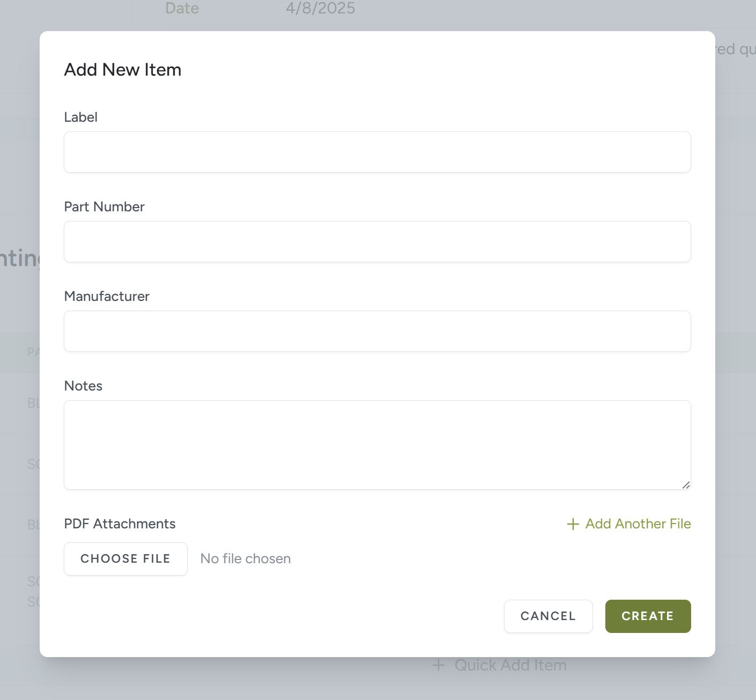Click the Notes textarea resize handle
Screen dimensions: 756x700
pyautogui.click(x=686, y=485)
